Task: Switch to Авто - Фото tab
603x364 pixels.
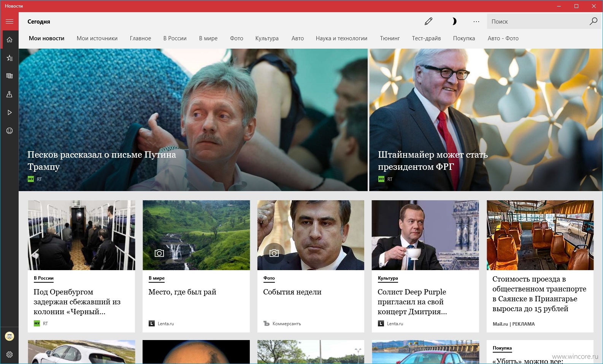Action: click(x=503, y=38)
